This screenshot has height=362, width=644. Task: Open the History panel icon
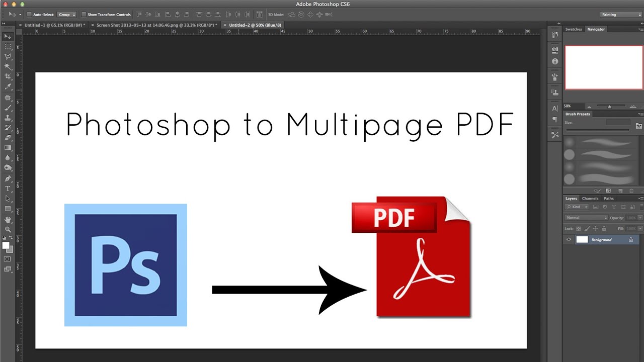pos(555,35)
